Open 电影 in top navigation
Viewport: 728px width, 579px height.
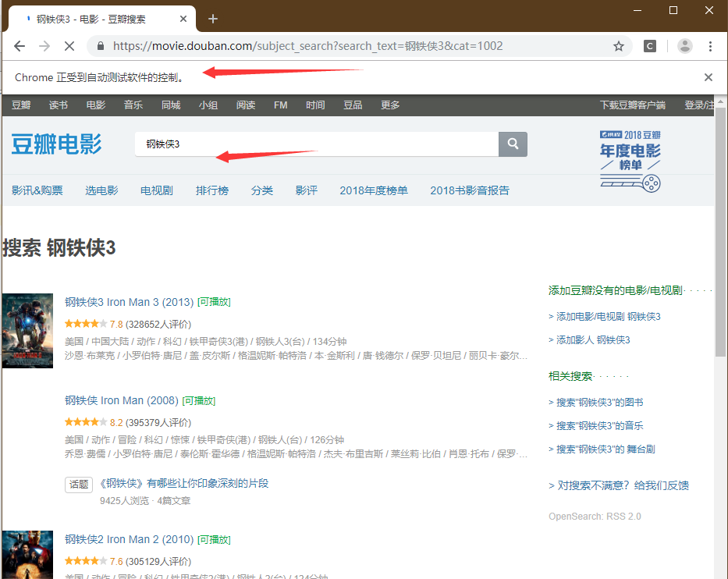pos(96,105)
